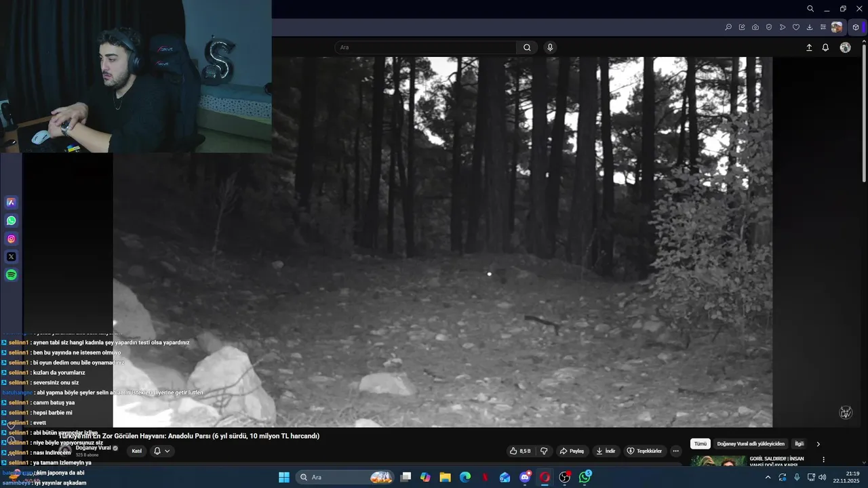Click the video title Anadolu Parsı text
The width and height of the screenshot is (868, 488).
(x=189, y=436)
